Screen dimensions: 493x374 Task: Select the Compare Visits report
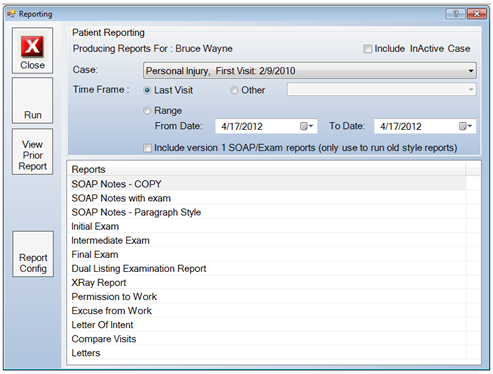point(266,339)
